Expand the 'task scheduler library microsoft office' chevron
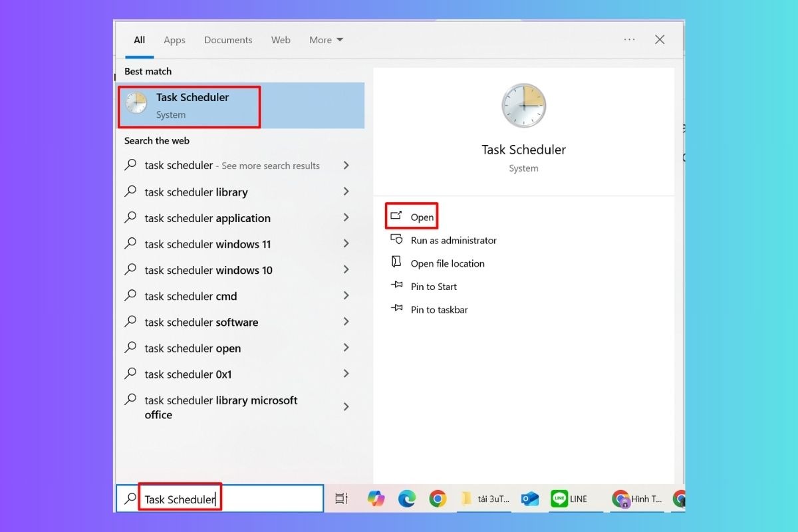This screenshot has width=798, height=532. click(346, 406)
